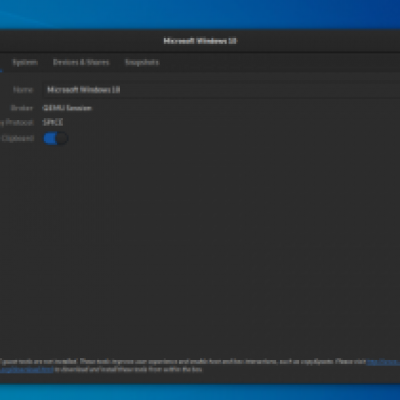The width and height of the screenshot is (400, 400).
Task: Select the SPICE display protocol value
Action: click(x=53, y=122)
